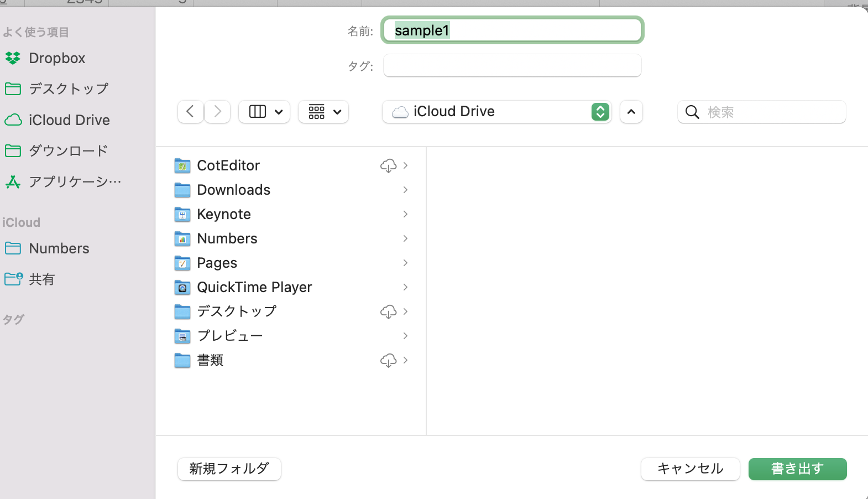Screen dimensions: 868x499
Task: Download the CotEditor folder via cloud icon
Action: pyautogui.click(x=388, y=165)
